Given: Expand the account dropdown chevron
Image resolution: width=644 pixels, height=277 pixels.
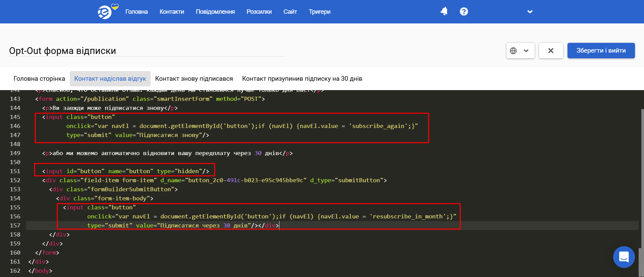Looking at the screenshot, I should pos(530,12).
